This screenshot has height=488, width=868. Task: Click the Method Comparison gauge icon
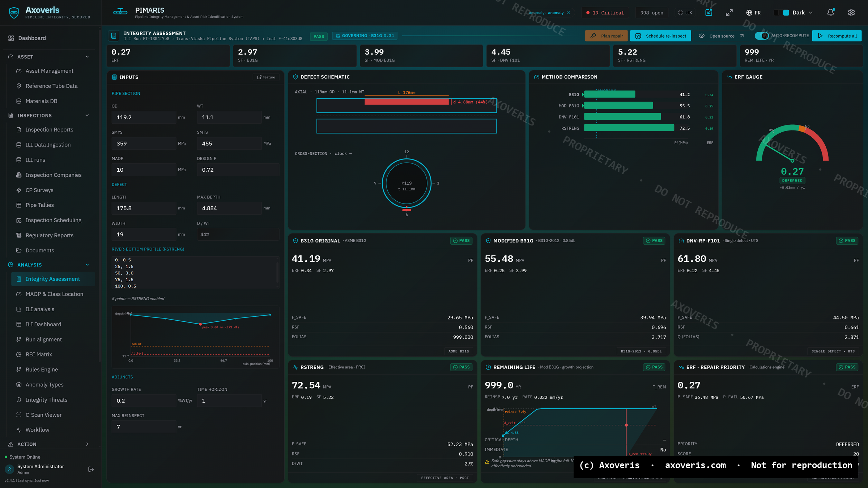click(x=537, y=77)
